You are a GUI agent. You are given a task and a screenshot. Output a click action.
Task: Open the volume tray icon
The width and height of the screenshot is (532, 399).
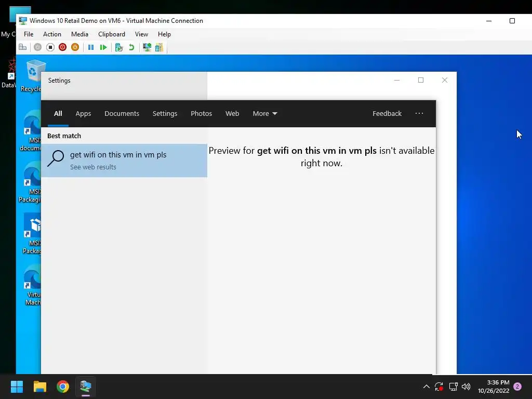coord(466,387)
